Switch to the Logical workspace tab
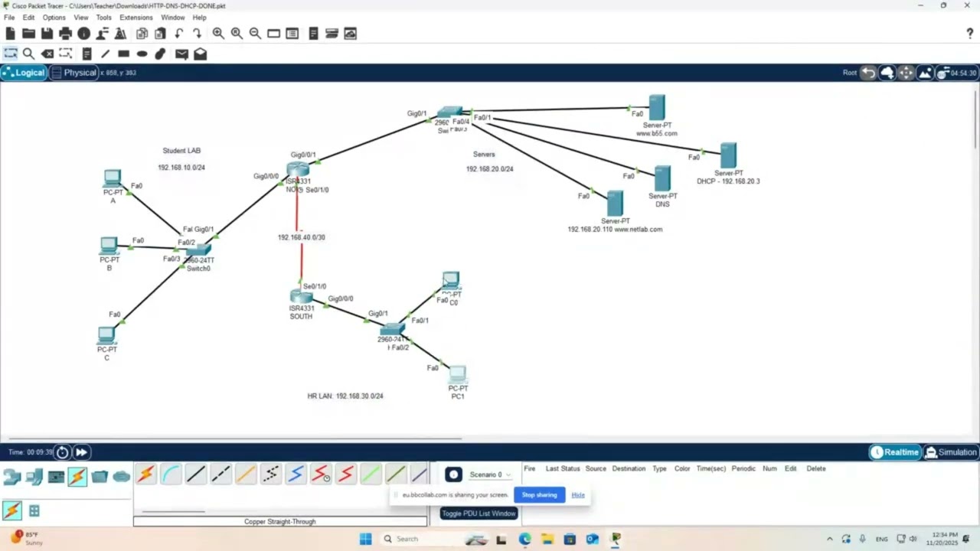Screen dimensions: 980x551 [24, 73]
